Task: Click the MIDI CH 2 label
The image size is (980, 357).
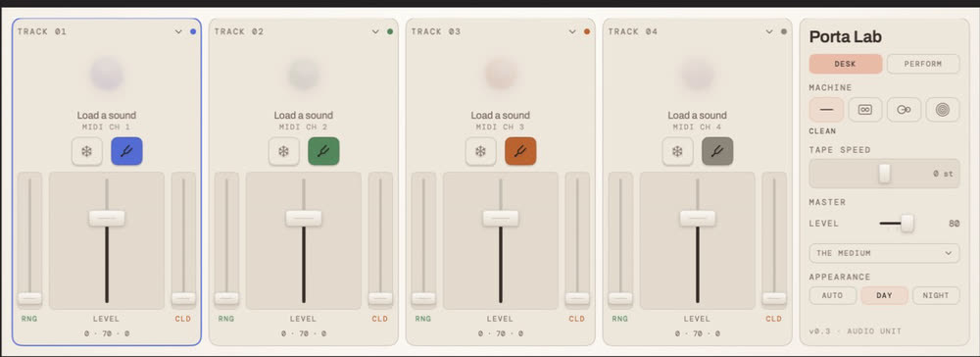Action: 304,127
